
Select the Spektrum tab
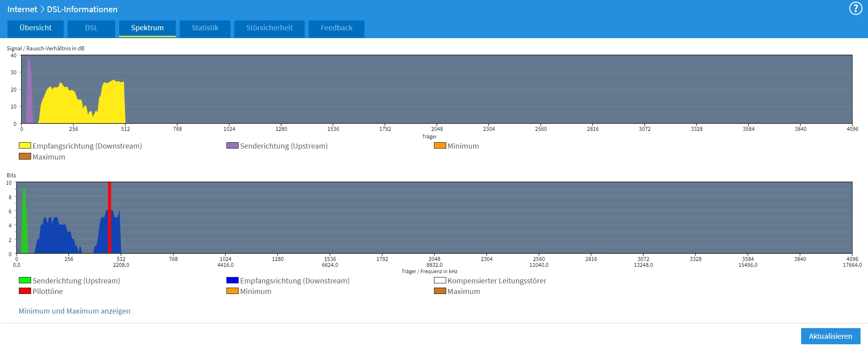tap(147, 28)
